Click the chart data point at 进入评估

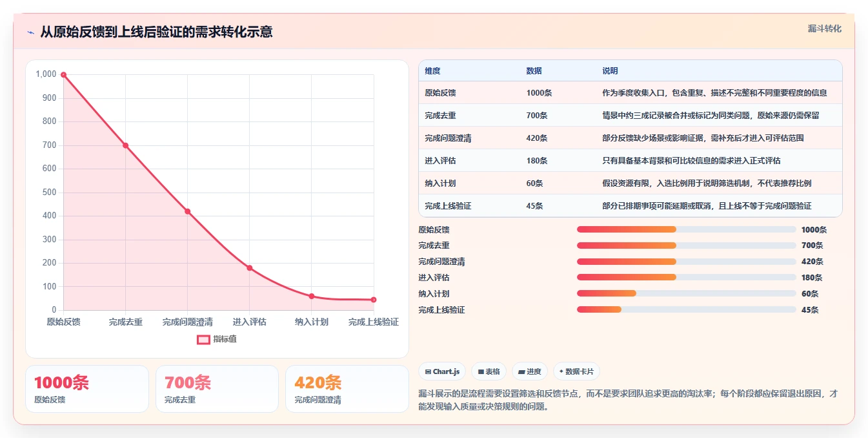click(x=250, y=268)
